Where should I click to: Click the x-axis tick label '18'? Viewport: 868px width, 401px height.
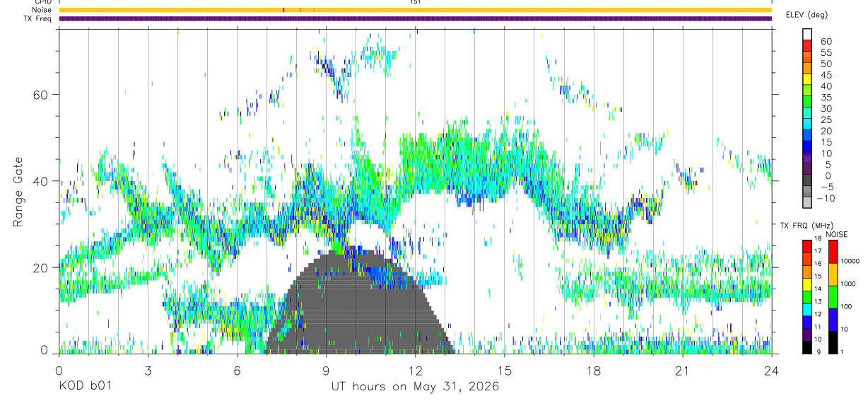tap(593, 371)
